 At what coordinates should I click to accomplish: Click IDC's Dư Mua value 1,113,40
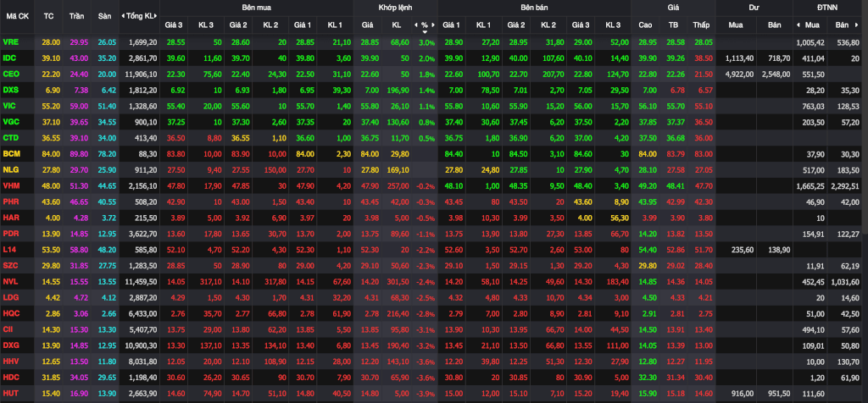741,58
